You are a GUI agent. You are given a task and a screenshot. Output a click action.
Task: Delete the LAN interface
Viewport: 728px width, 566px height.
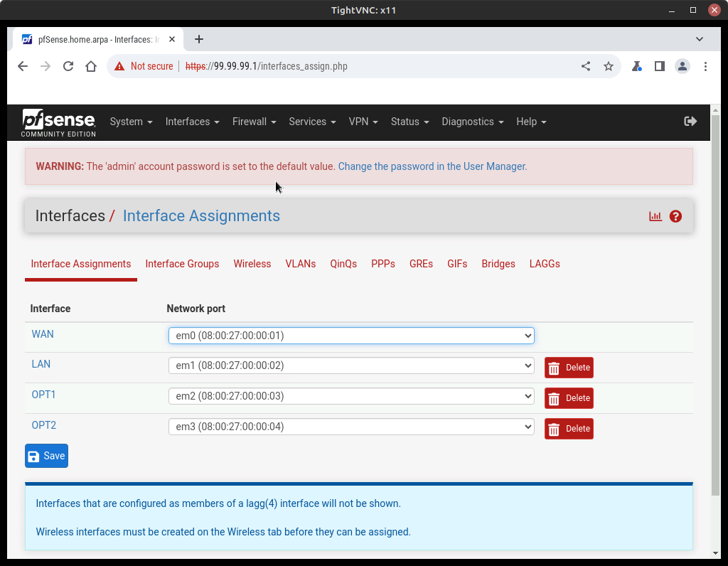[x=569, y=368]
